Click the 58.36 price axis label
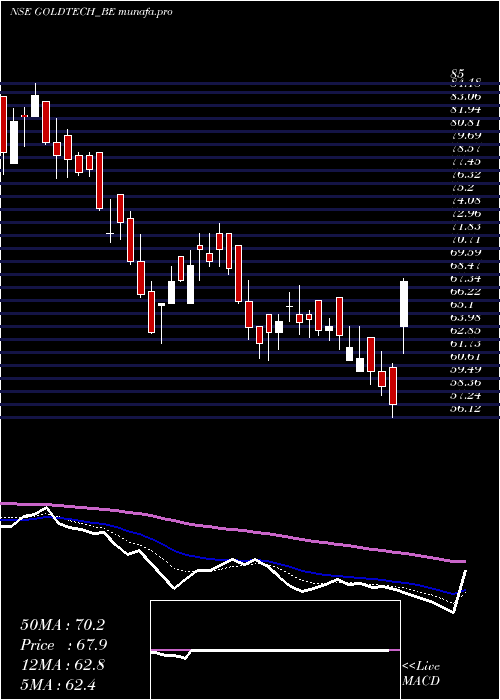The height and width of the screenshot is (700, 500). 466,382
